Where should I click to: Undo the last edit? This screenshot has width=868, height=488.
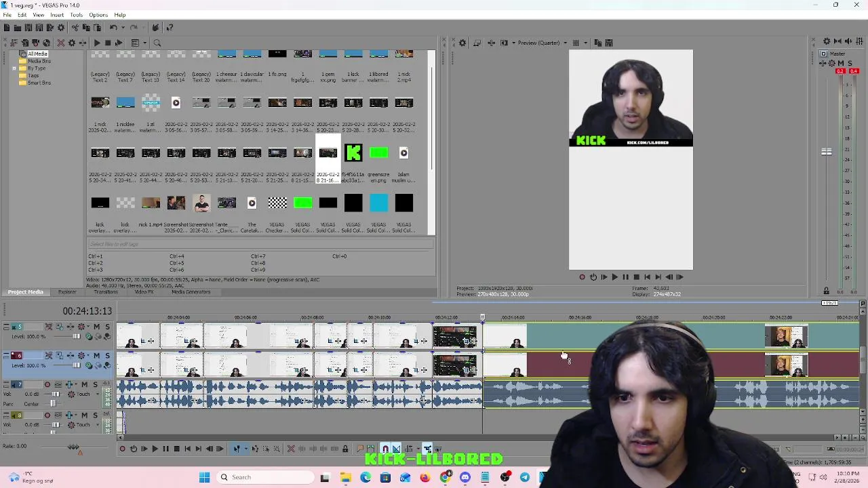tap(113, 28)
